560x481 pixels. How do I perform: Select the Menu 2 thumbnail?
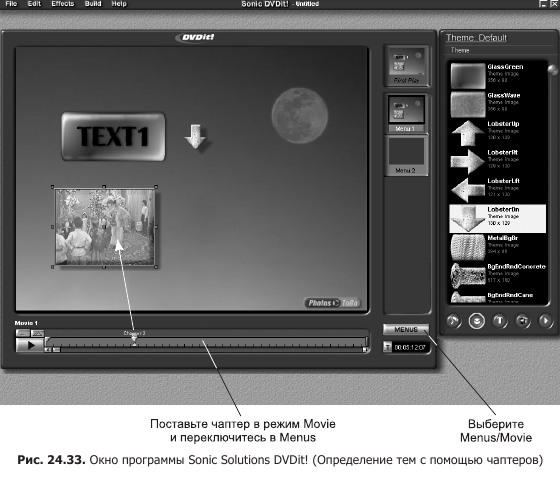coord(406,156)
